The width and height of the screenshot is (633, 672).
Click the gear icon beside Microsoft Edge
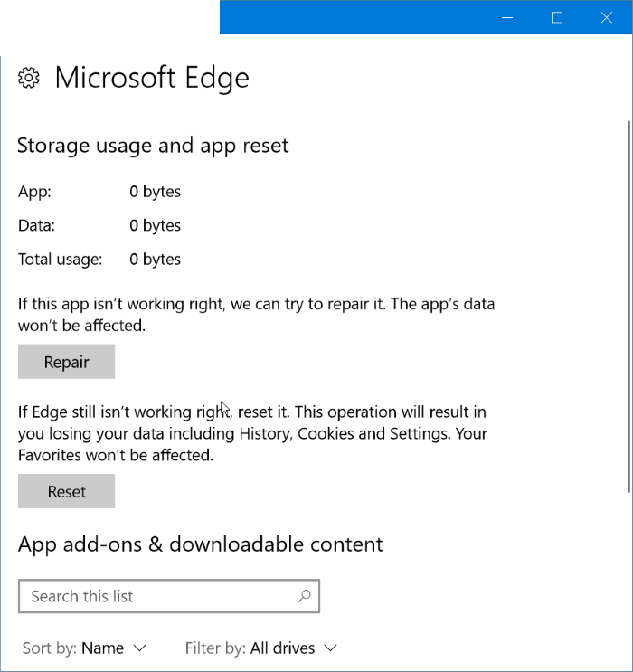(29, 79)
